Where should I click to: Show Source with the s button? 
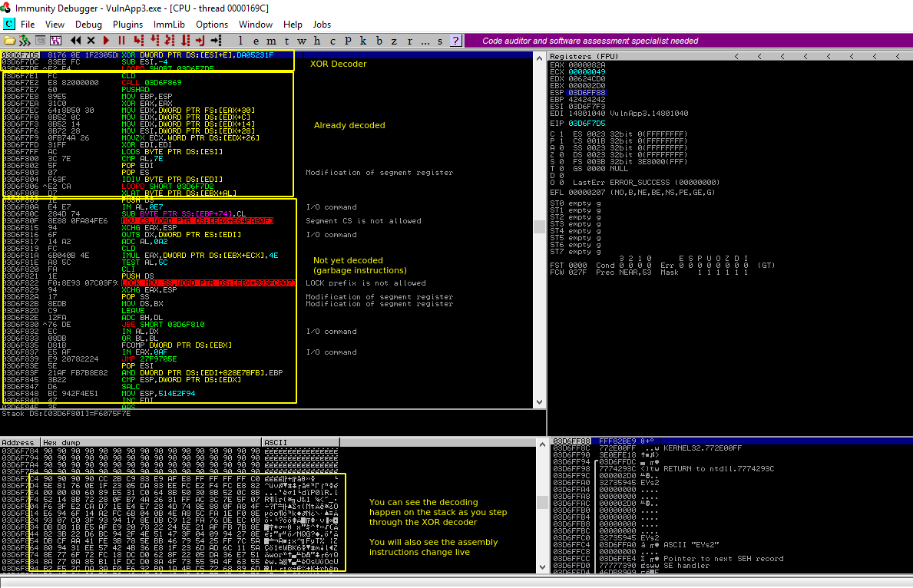[x=440, y=41]
